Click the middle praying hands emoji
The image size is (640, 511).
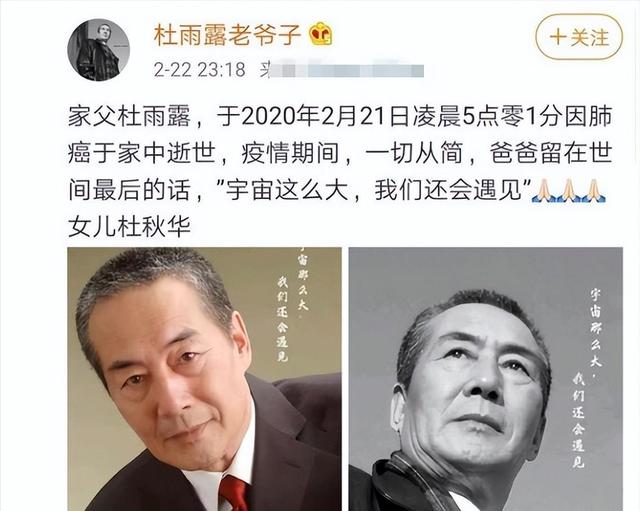coord(569,190)
